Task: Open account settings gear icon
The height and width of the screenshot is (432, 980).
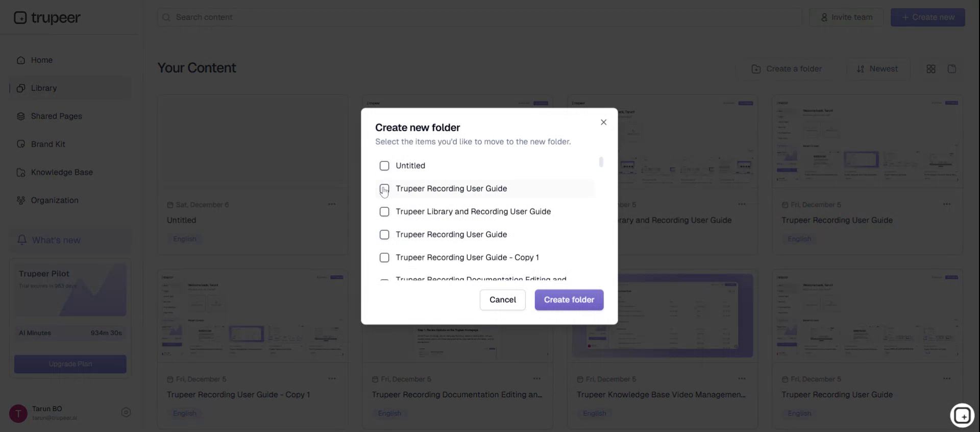Action: (x=126, y=413)
